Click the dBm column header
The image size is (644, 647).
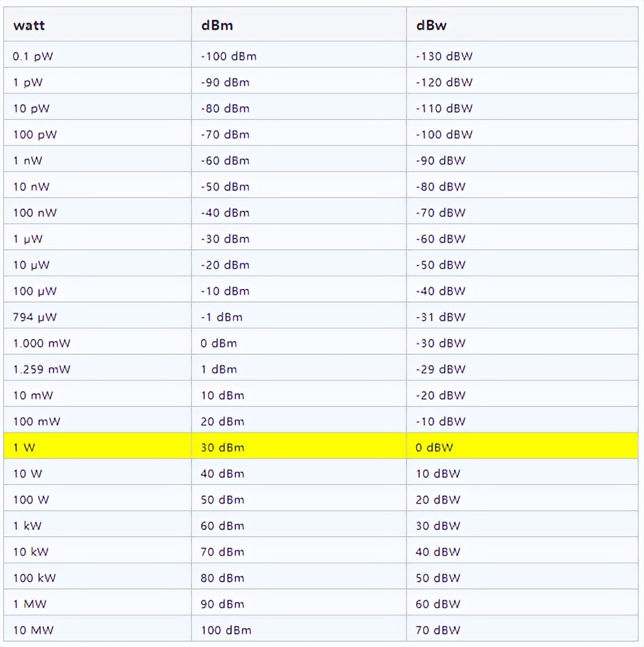217,26
